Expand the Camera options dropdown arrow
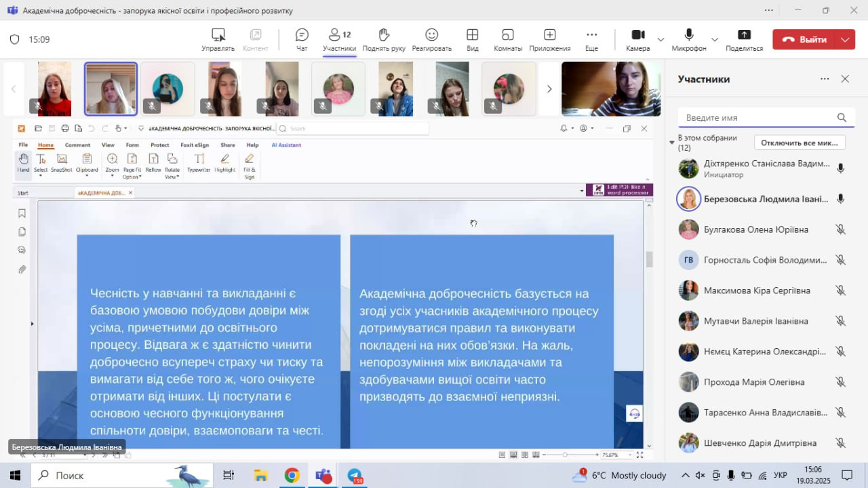868x488 pixels. (660, 39)
